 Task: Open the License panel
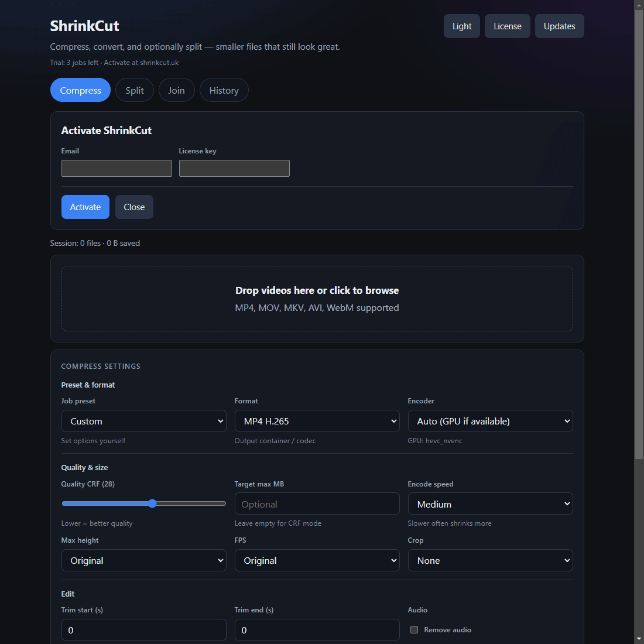coord(507,26)
